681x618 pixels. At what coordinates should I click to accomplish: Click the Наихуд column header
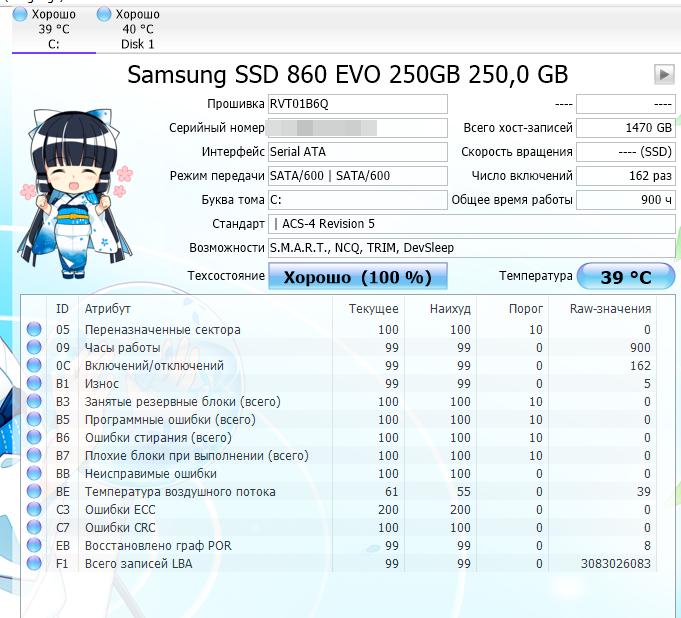click(440, 309)
